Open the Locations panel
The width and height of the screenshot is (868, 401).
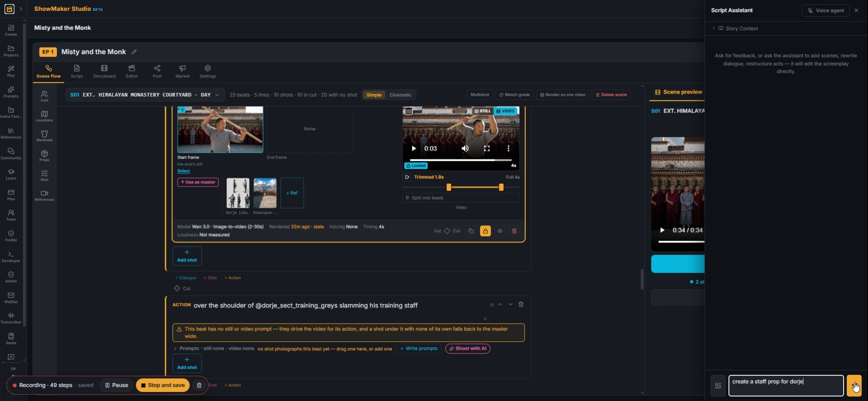pyautogui.click(x=44, y=116)
